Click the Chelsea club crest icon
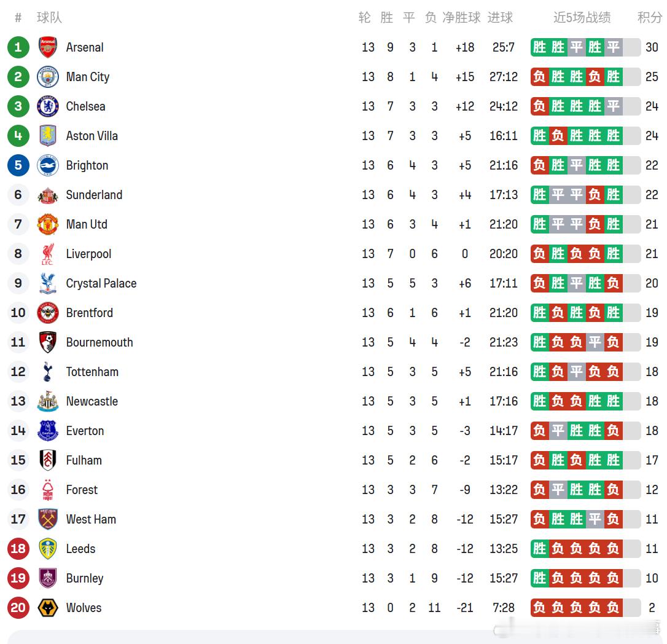 coord(48,106)
